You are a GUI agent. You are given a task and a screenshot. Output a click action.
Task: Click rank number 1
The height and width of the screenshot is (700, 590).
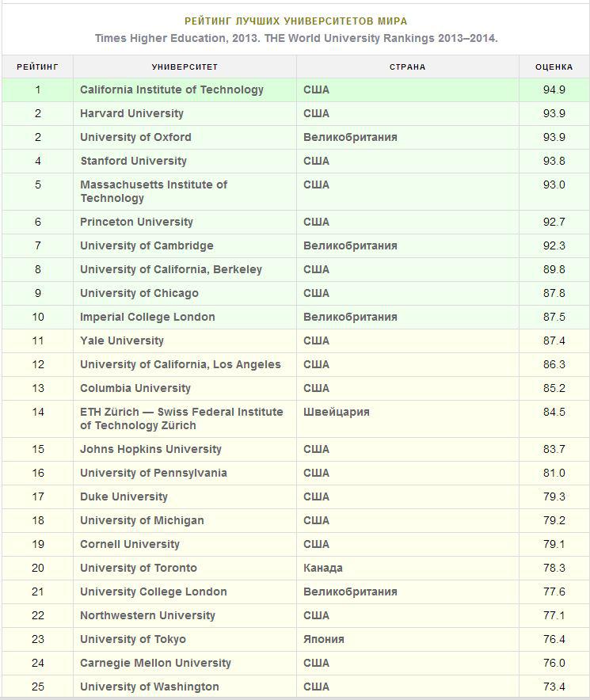click(38, 89)
